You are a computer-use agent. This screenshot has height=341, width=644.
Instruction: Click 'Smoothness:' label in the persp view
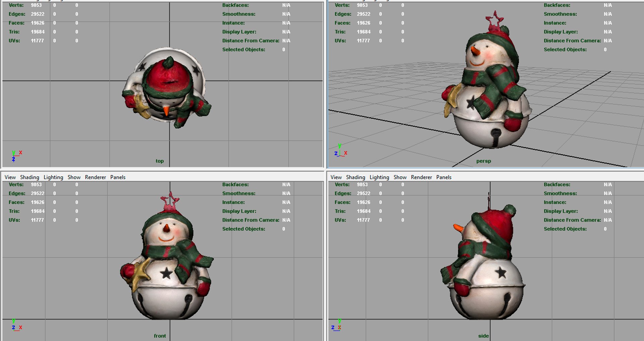point(560,14)
